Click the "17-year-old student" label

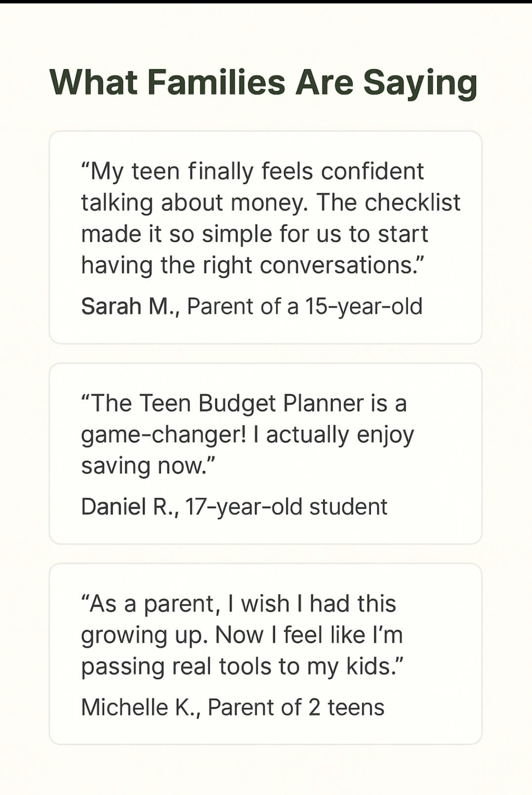click(x=286, y=507)
